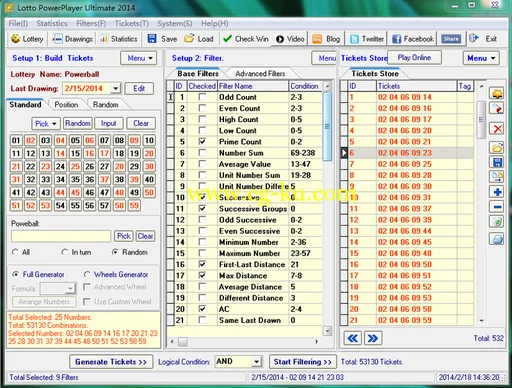
Task: Open the Blog toolbar link
Action: 326,39
